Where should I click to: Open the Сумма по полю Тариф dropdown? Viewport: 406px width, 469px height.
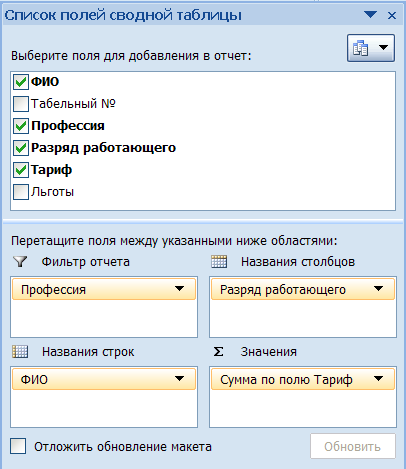tap(378, 379)
